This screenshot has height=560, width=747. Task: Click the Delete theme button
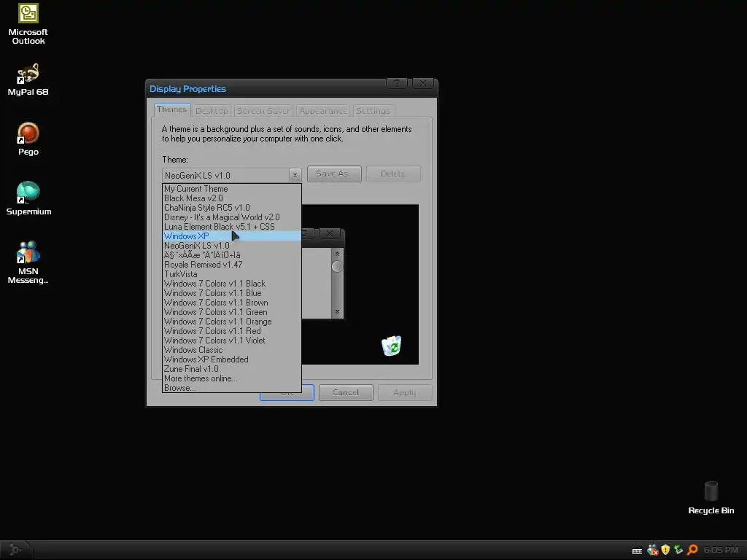click(x=393, y=174)
